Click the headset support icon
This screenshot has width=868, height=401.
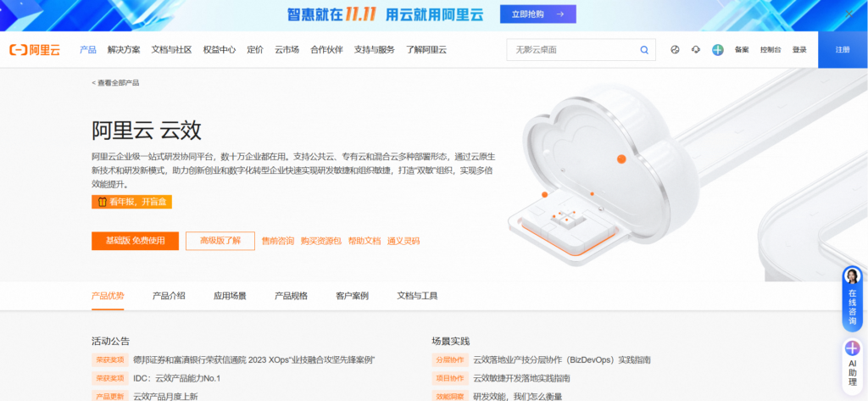[696, 50]
